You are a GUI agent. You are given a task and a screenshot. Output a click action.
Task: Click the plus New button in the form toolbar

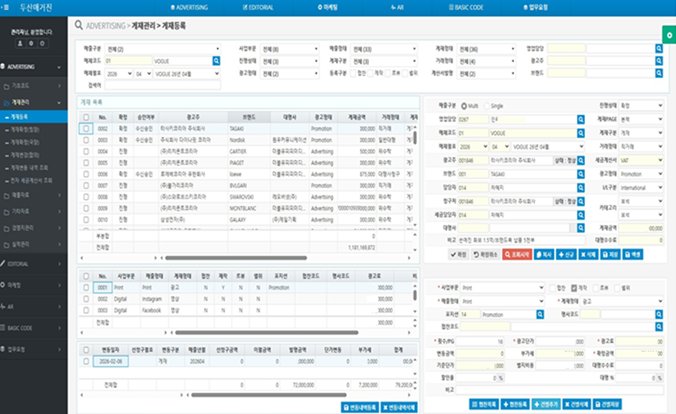566,254
